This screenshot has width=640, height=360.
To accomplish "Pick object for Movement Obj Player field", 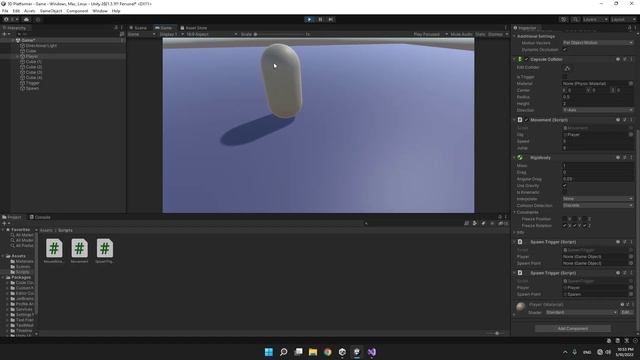I will (631, 134).
